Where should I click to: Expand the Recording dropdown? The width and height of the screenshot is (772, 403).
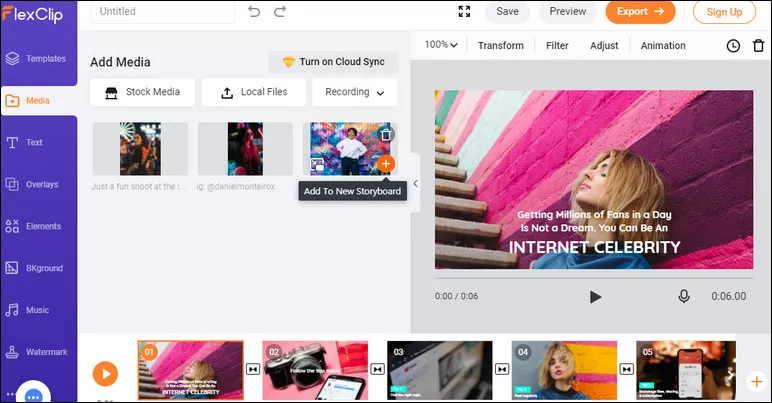[x=355, y=92]
